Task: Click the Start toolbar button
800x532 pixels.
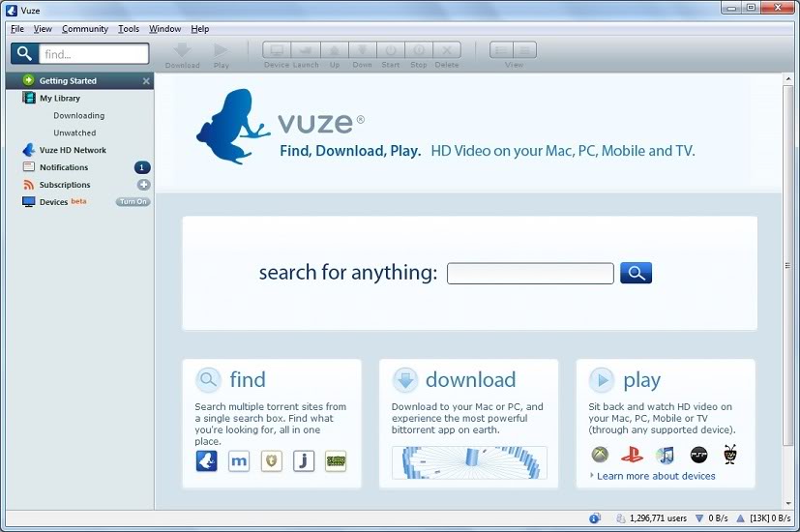Action: point(390,50)
